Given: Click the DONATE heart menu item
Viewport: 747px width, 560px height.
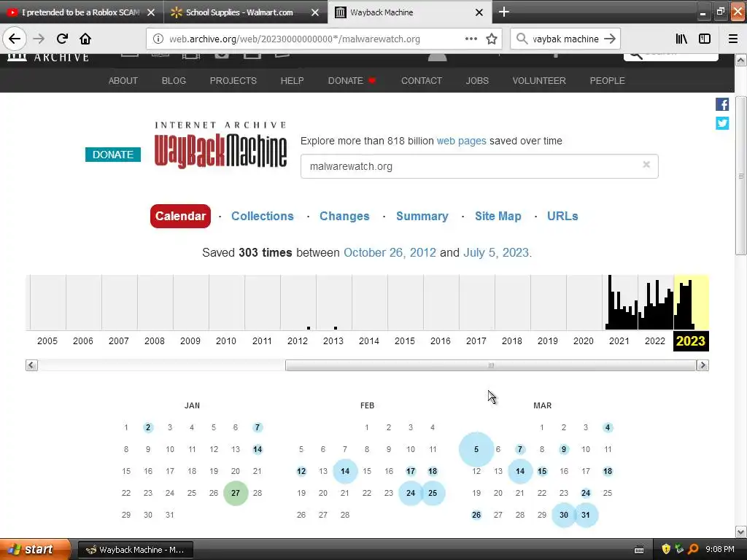Looking at the screenshot, I should pos(352,80).
